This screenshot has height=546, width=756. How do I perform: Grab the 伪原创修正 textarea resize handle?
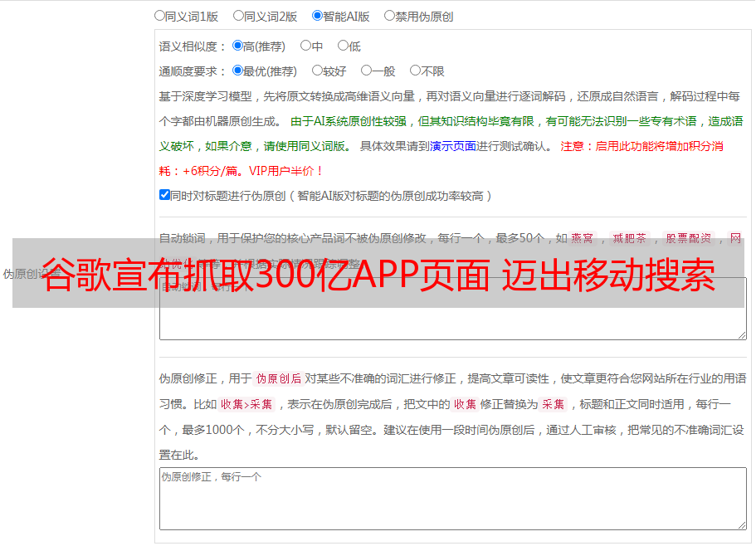(x=741, y=524)
